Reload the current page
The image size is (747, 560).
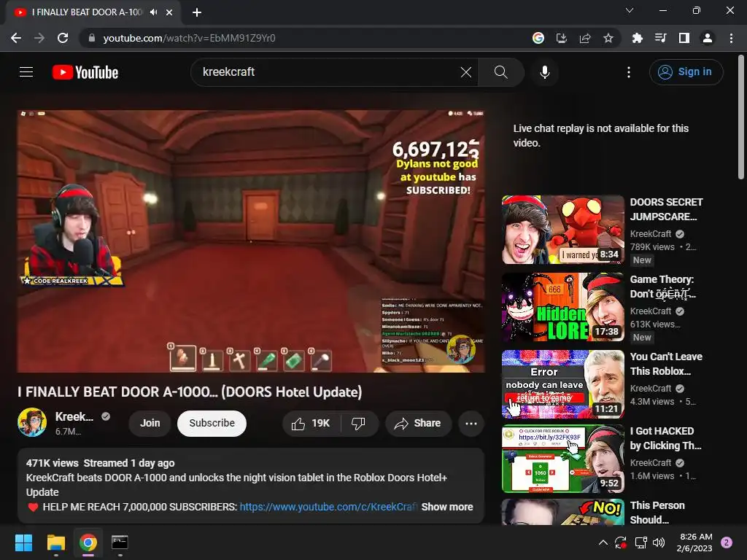pyautogui.click(x=63, y=38)
